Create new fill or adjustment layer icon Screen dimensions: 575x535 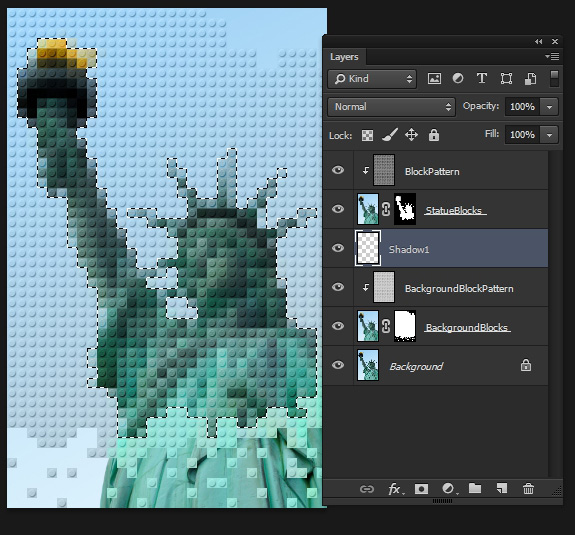tap(449, 489)
